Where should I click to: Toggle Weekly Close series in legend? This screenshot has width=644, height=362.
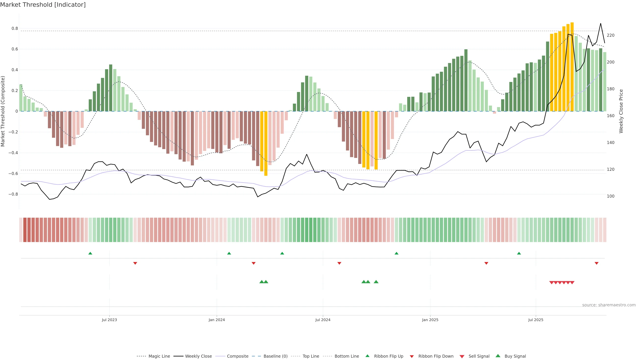198,356
